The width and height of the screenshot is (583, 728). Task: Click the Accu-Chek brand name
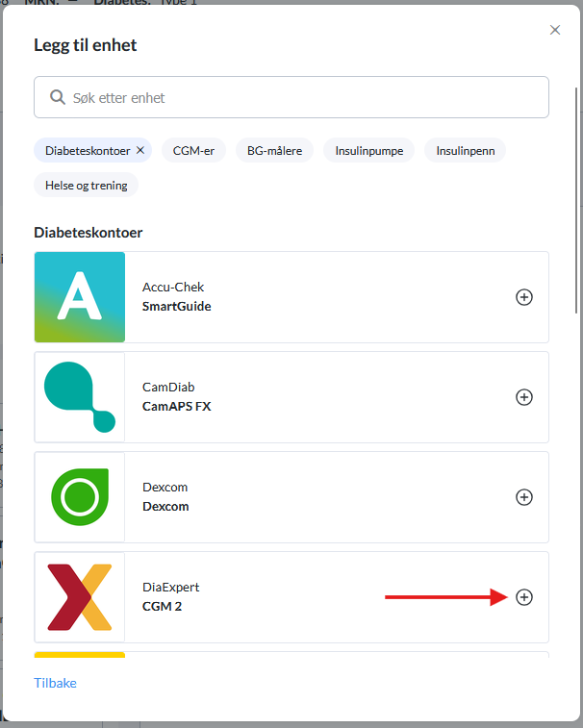click(173, 287)
